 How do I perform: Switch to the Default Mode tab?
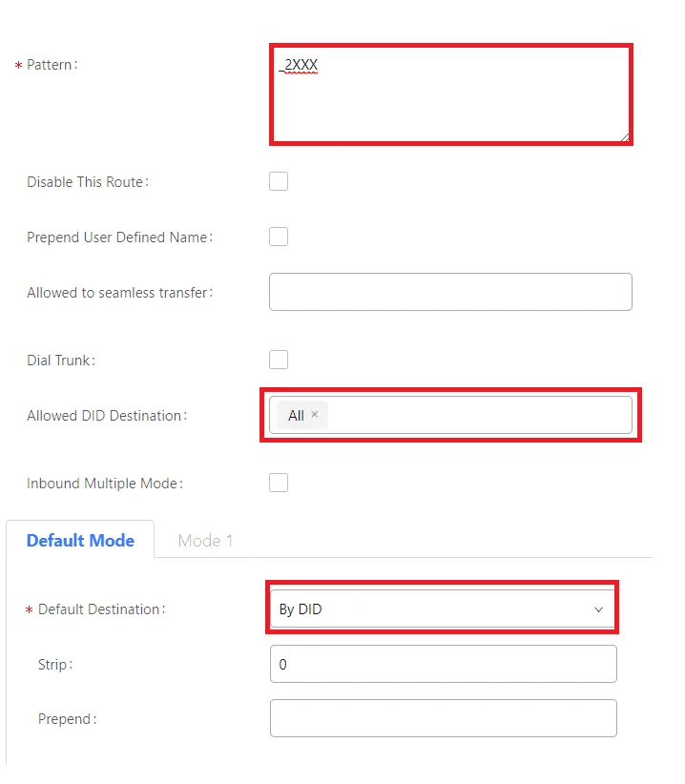(80, 541)
